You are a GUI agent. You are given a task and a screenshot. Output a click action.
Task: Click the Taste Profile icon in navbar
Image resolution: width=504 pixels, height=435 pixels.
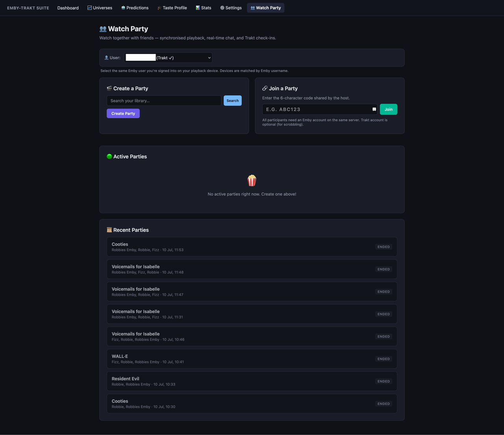click(159, 8)
